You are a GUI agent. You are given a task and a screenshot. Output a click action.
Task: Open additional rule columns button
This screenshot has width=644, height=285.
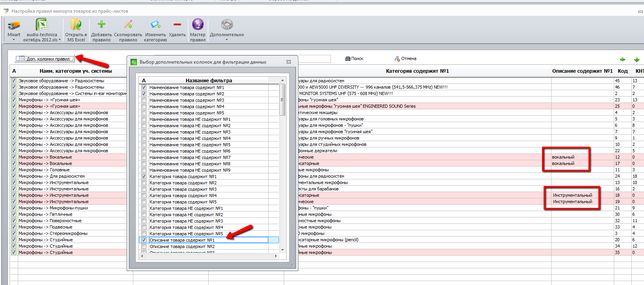(44, 59)
